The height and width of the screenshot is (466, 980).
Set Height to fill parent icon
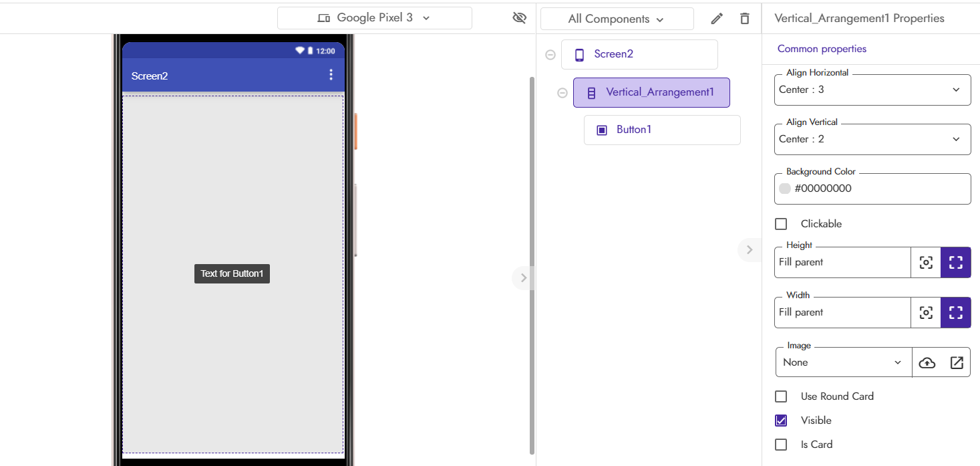(x=956, y=262)
